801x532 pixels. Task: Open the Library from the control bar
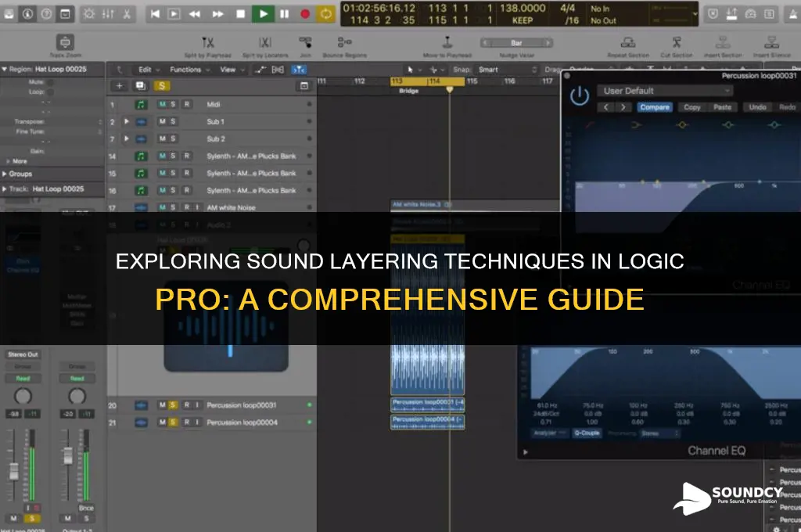9,14
